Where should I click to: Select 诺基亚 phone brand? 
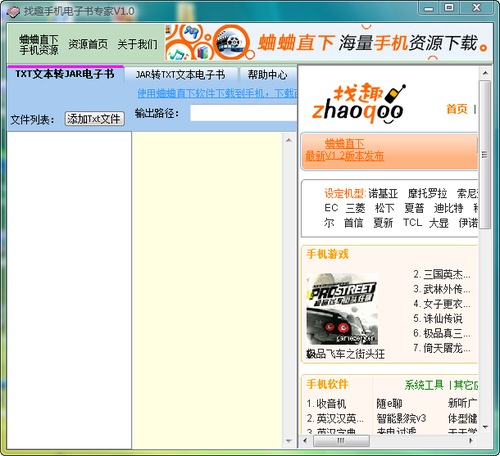(x=383, y=193)
